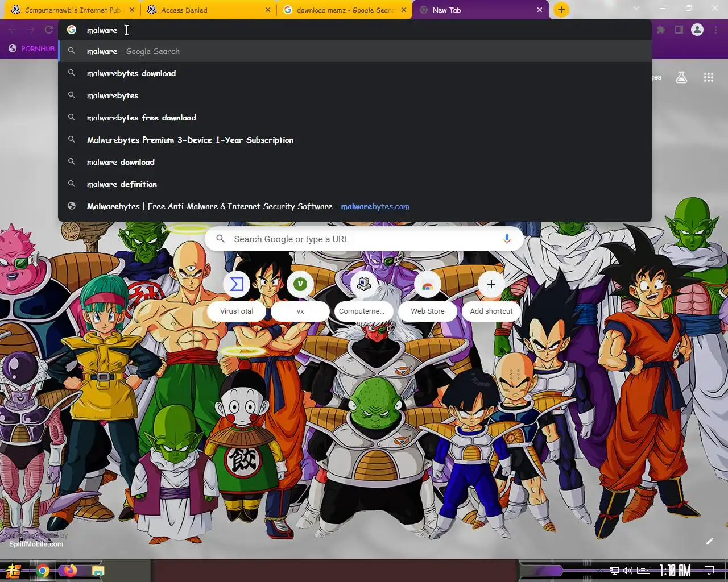The height and width of the screenshot is (582, 728).
Task: Choose the 'malwarebytes download' suggestion
Action: pyautogui.click(x=355, y=73)
